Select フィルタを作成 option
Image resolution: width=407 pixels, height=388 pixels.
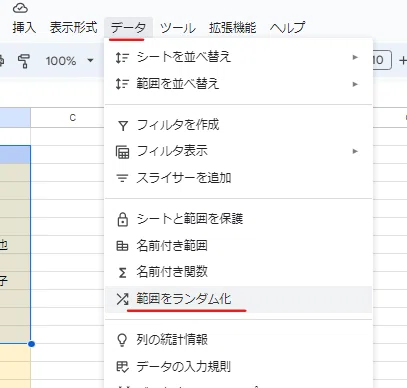pyautogui.click(x=238, y=125)
